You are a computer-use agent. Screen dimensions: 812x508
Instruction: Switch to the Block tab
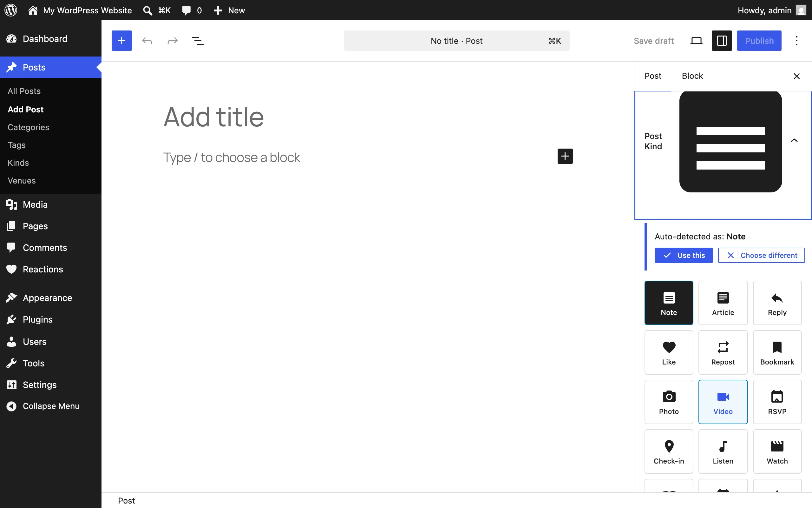[x=692, y=76]
